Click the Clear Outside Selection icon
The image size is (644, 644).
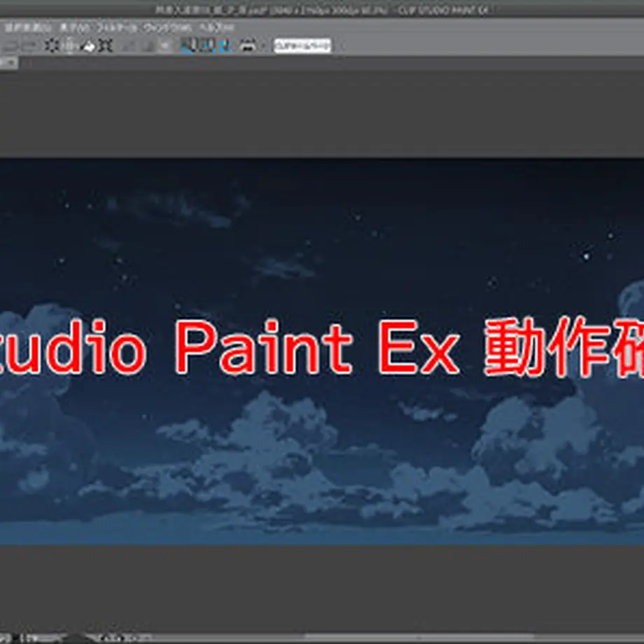coord(70,45)
